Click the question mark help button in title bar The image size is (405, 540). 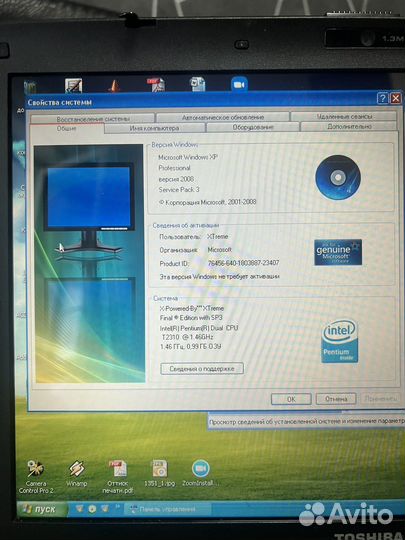383,98
